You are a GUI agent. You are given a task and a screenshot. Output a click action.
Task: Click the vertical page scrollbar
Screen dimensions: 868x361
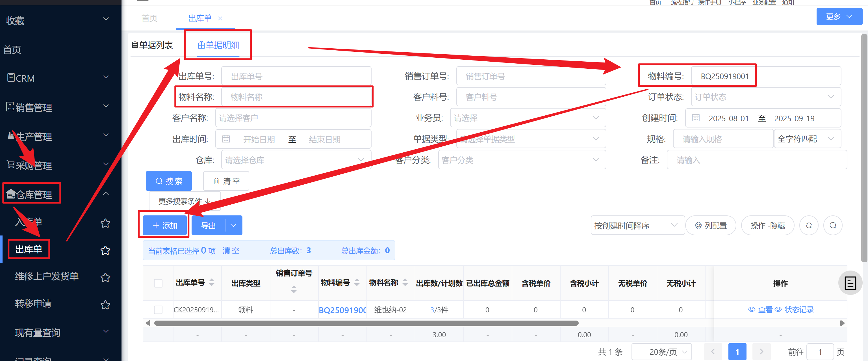[x=864, y=148]
